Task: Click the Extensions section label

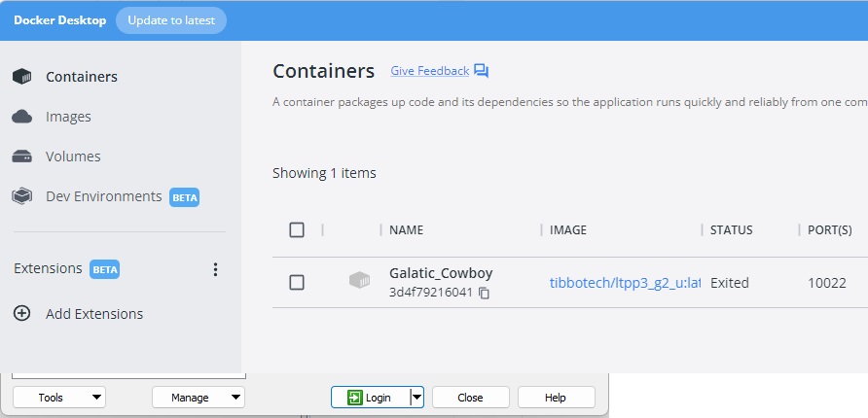Action: [48, 268]
